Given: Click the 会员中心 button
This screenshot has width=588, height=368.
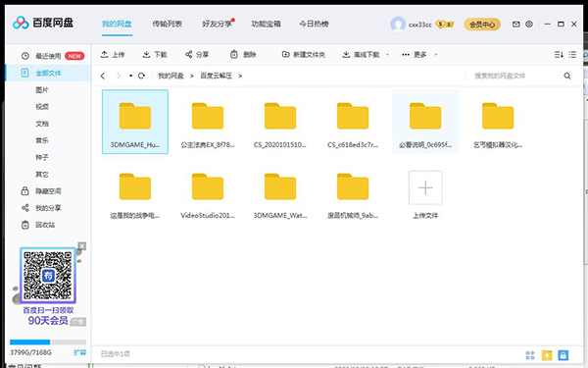Looking at the screenshot, I should [482, 25].
